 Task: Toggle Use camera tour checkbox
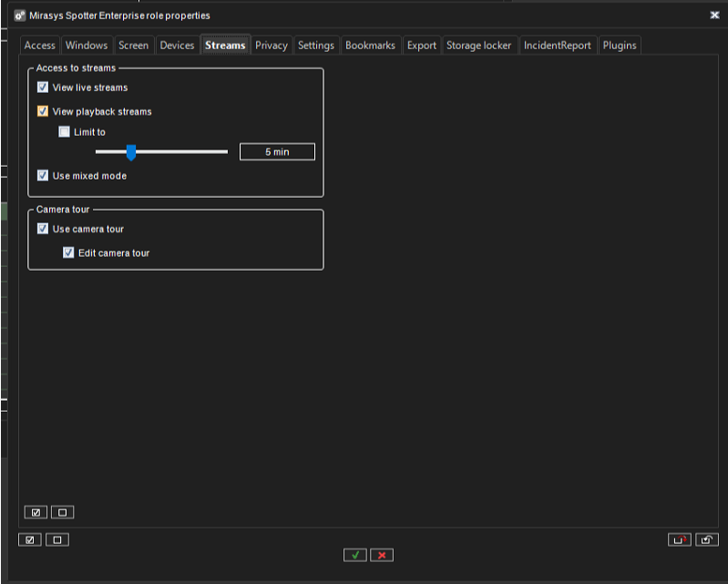point(43,229)
